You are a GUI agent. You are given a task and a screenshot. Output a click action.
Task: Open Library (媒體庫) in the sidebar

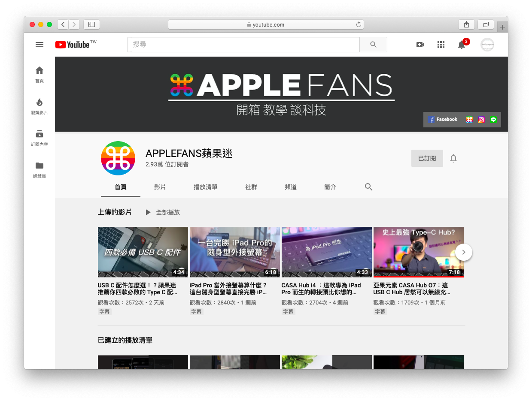coord(40,169)
